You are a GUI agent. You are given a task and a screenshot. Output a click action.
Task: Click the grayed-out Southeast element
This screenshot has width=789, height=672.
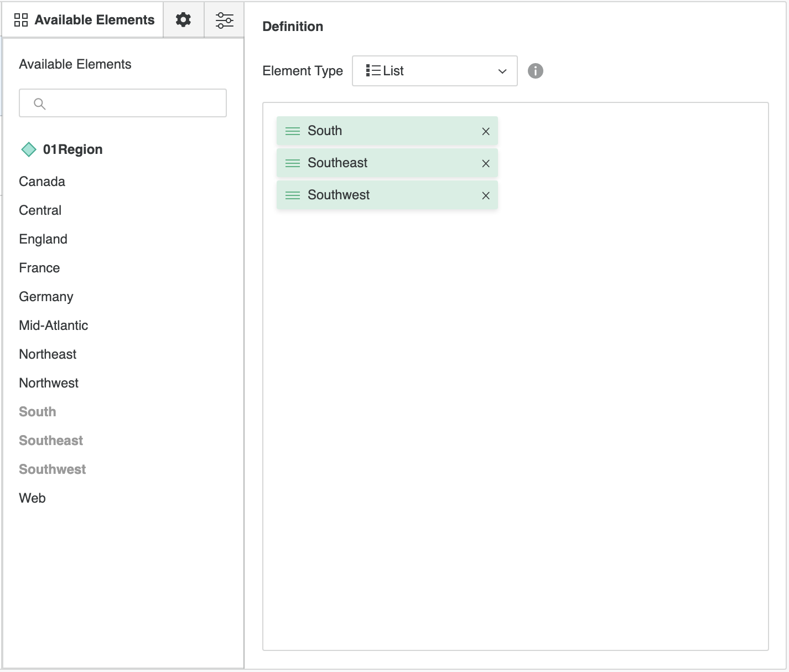click(x=51, y=441)
